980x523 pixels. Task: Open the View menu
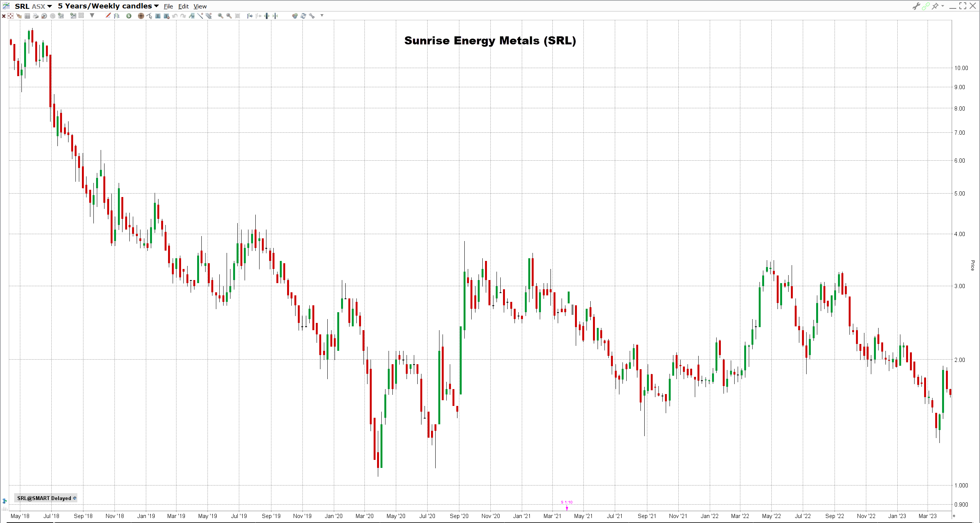pos(200,6)
